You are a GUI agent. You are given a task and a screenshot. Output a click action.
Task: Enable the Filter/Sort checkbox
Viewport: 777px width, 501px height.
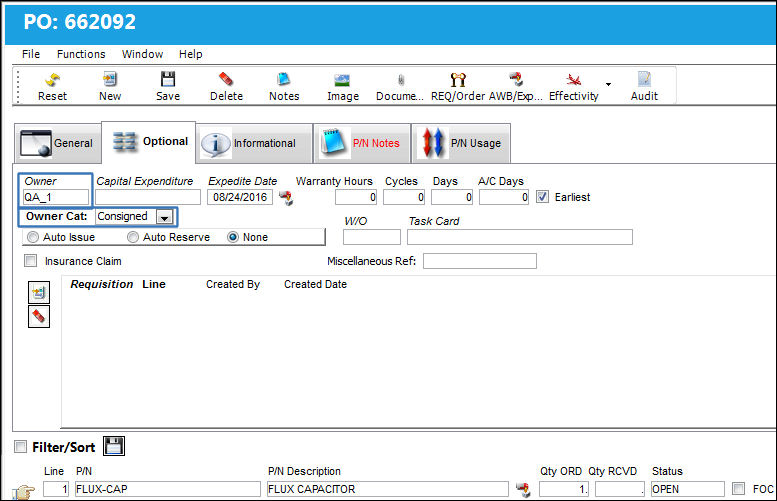pos(20,446)
